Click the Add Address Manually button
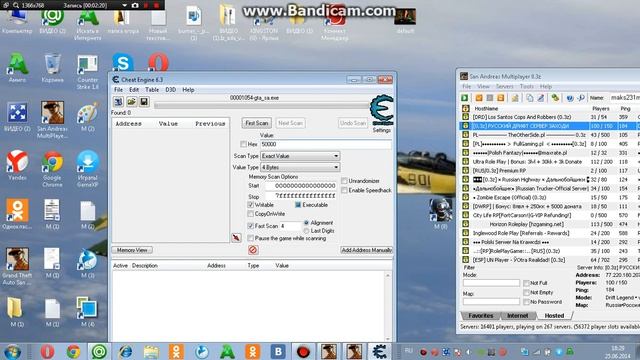This screenshot has height=360, width=640. point(366,250)
